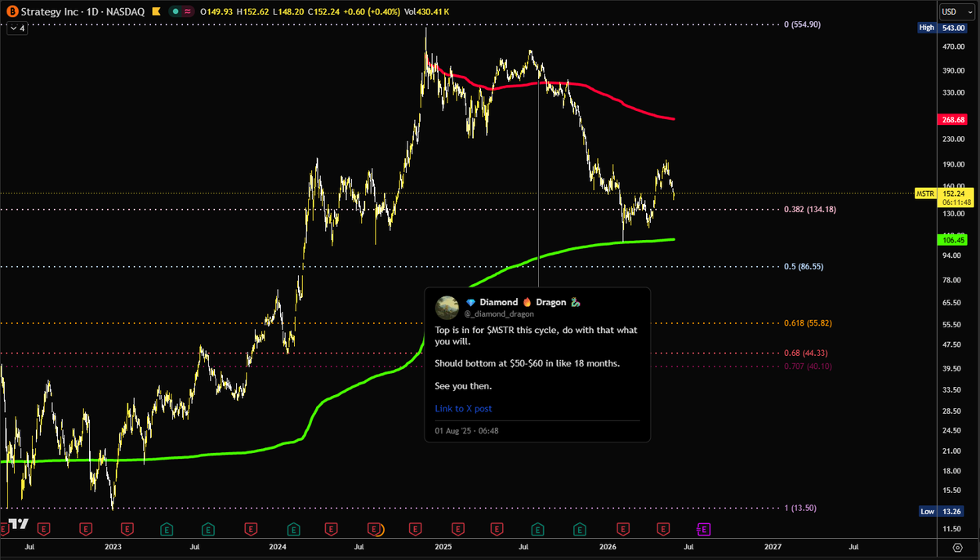This screenshot has width=980, height=560.
Task: Click the earnings marker with orange crescent
Action: pyautogui.click(x=376, y=529)
